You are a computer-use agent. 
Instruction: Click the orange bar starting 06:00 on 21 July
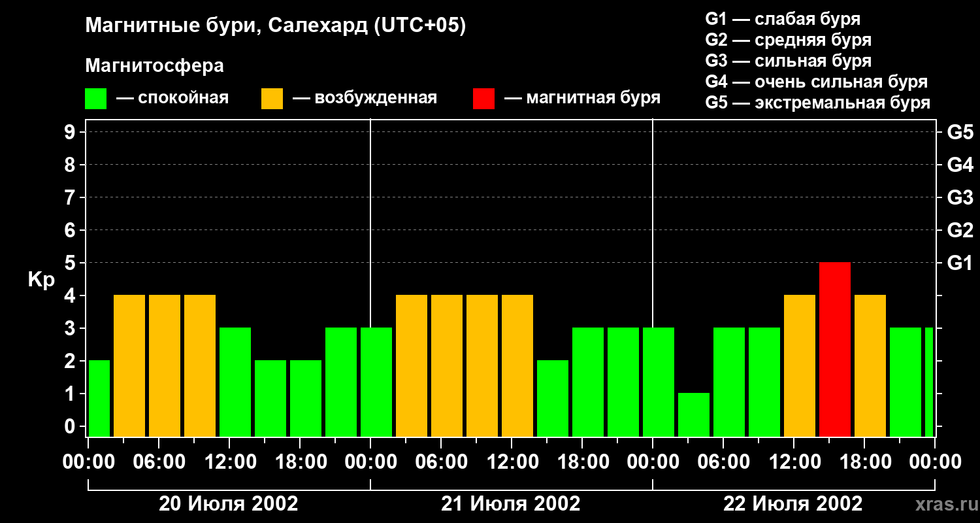(x=447, y=365)
